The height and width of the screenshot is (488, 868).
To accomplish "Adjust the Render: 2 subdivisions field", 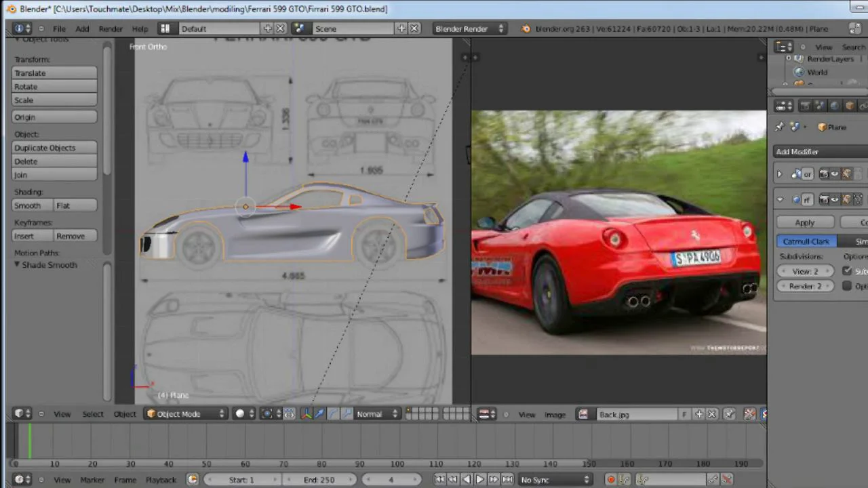I will [x=805, y=286].
